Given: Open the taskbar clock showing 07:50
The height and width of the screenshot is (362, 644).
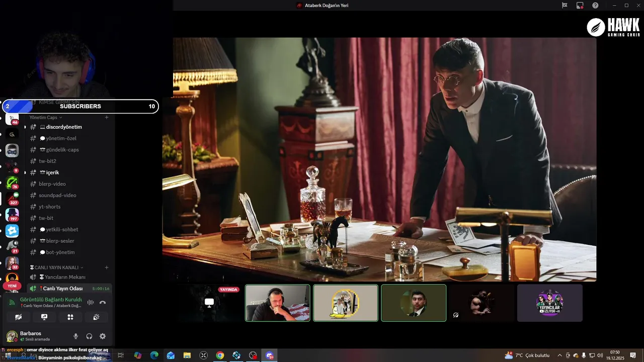Looking at the screenshot, I should 615,355.
